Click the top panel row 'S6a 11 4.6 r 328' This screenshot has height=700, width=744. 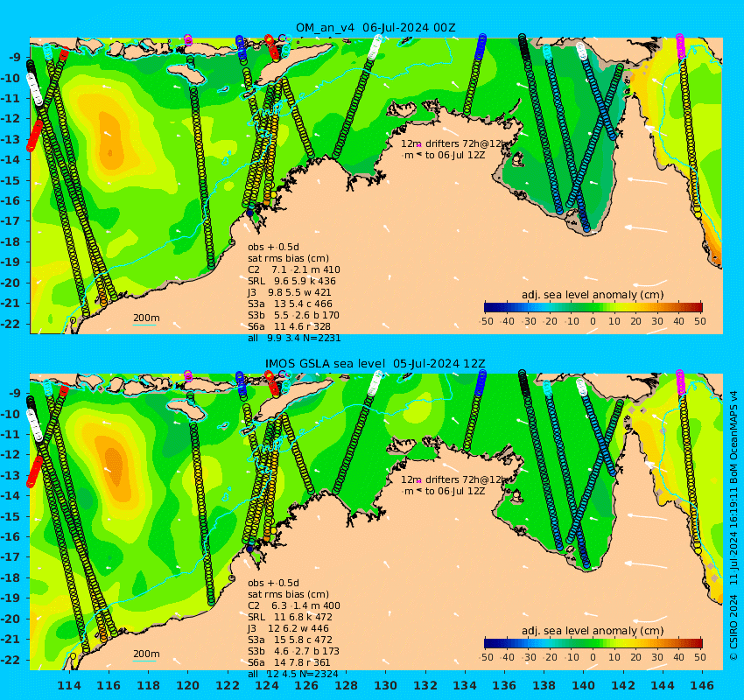(x=289, y=326)
